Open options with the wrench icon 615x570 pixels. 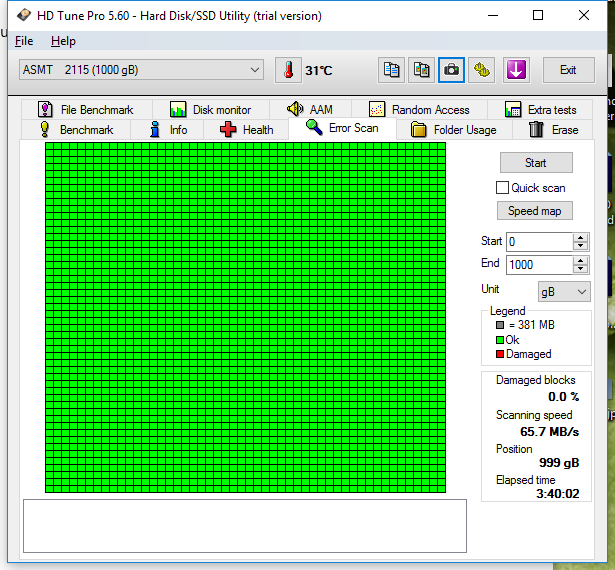(483, 70)
